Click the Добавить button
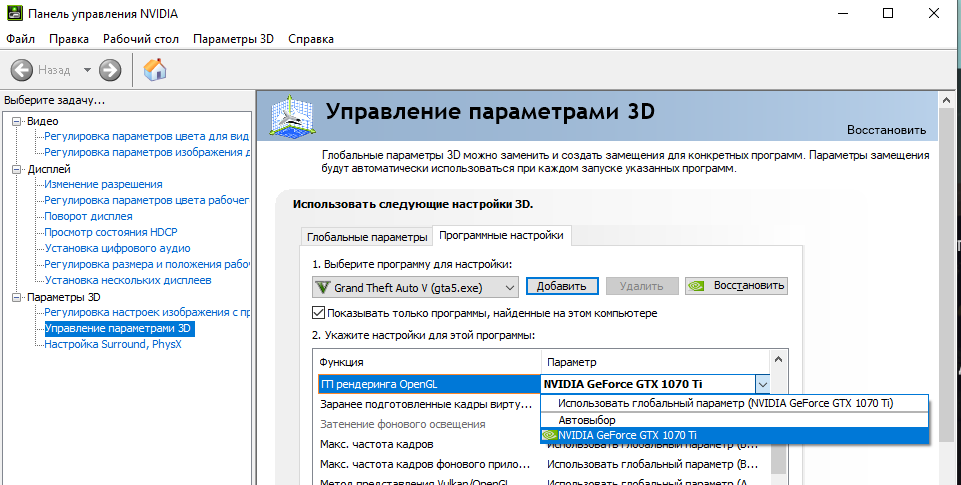Screen dimensions: 961x485 click(562, 286)
